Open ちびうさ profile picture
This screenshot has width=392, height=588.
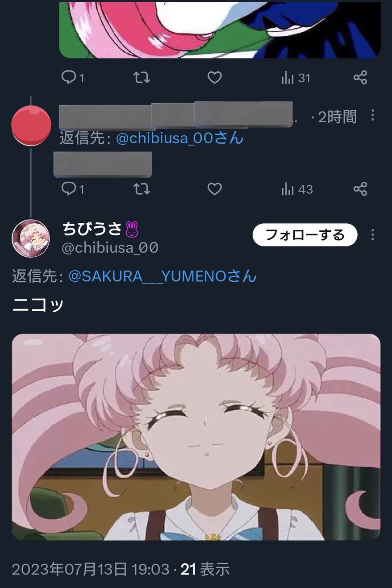(x=30, y=238)
